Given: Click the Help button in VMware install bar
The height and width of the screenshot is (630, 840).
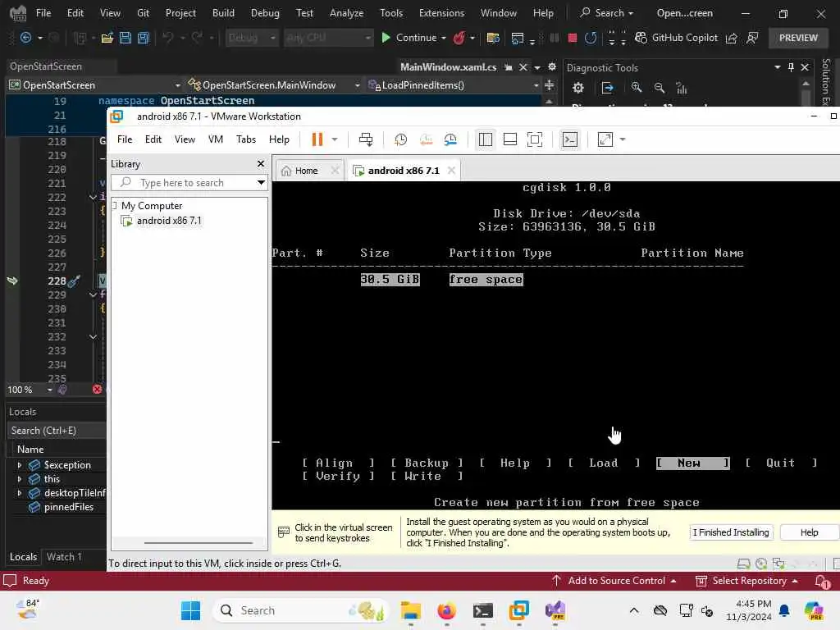Looking at the screenshot, I should click(809, 532).
